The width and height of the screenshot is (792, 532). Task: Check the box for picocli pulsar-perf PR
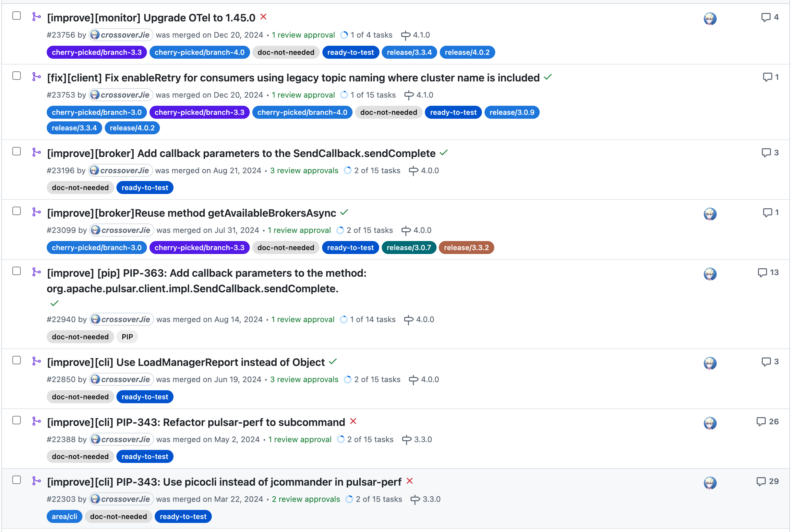(17, 480)
